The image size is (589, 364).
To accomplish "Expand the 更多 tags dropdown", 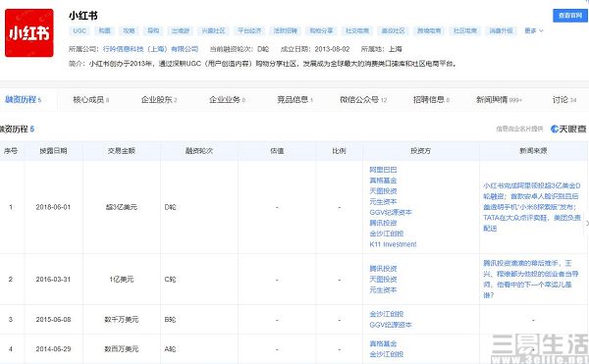I will pos(534,30).
